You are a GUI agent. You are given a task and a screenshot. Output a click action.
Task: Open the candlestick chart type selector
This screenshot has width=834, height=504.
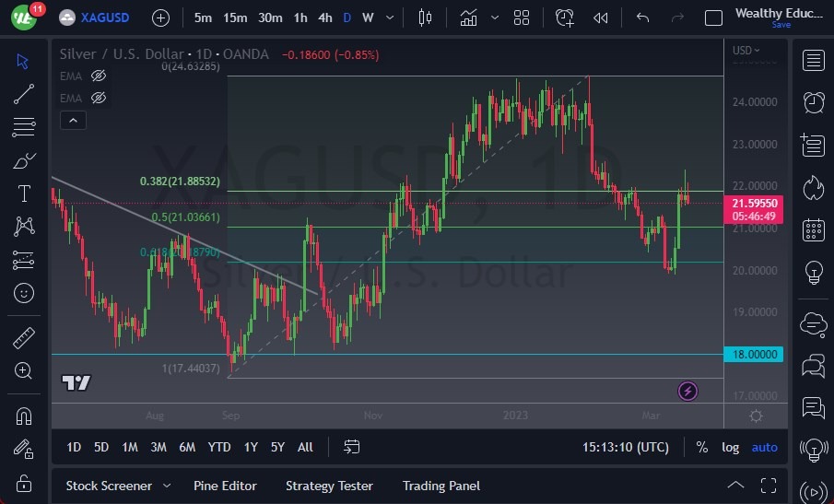click(x=425, y=18)
